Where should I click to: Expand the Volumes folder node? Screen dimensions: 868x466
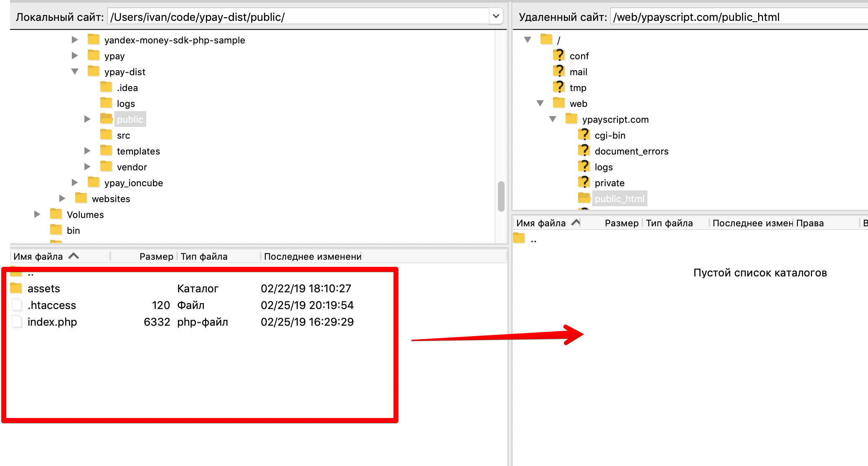tap(37, 214)
